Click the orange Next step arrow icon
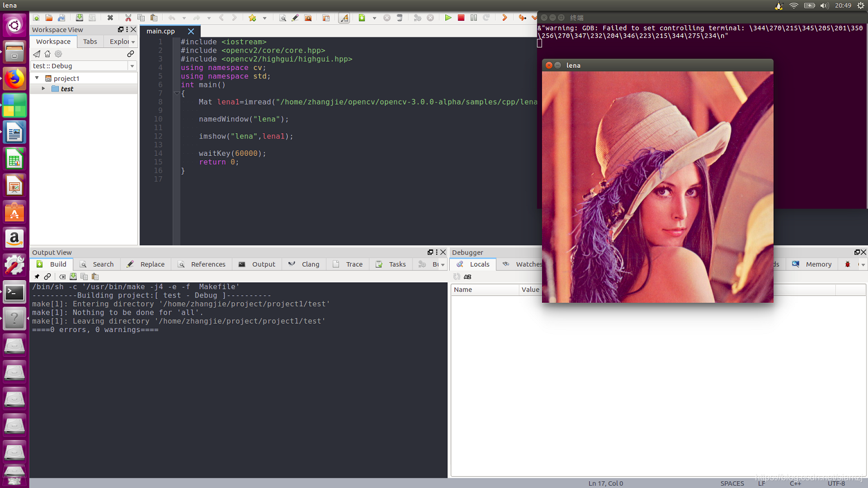Viewport: 868px width, 488px height. click(x=505, y=18)
